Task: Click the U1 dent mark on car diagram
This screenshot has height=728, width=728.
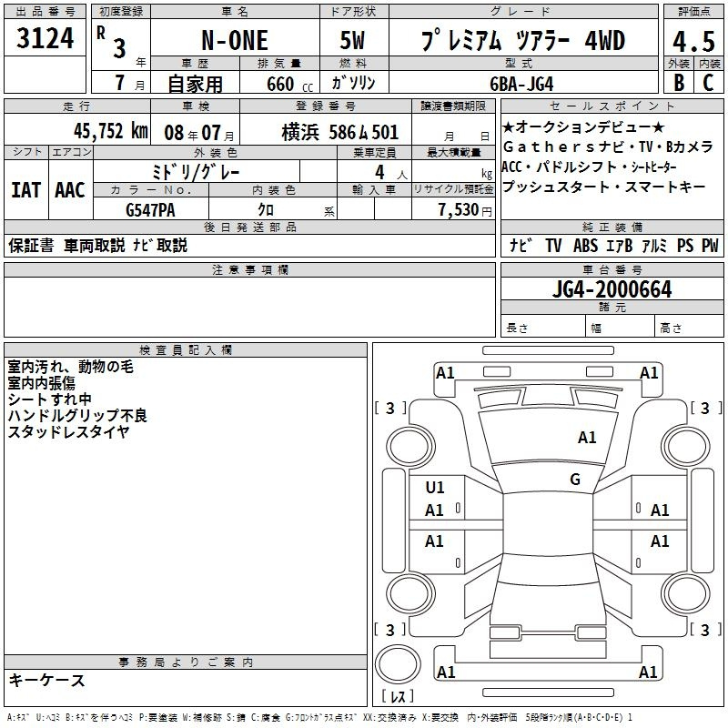Action: coord(435,488)
